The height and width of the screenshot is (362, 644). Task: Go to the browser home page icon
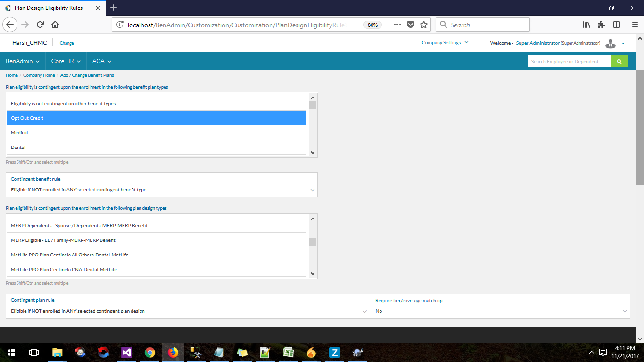pos(55,25)
